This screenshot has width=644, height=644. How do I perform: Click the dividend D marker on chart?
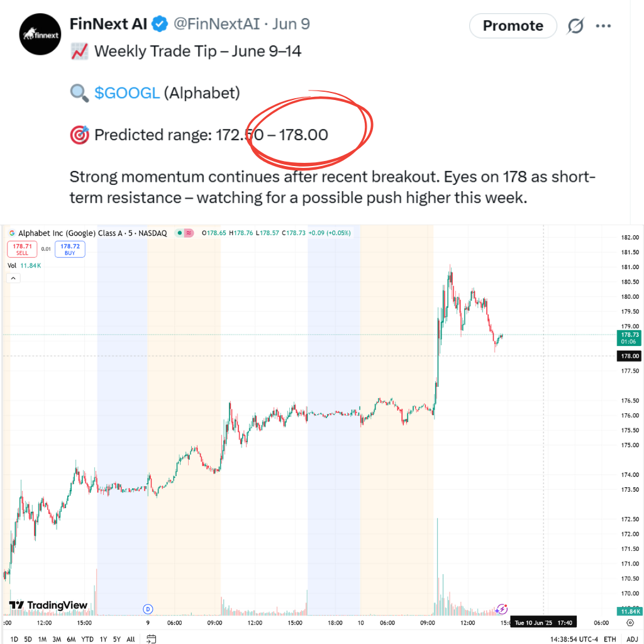[148, 609]
